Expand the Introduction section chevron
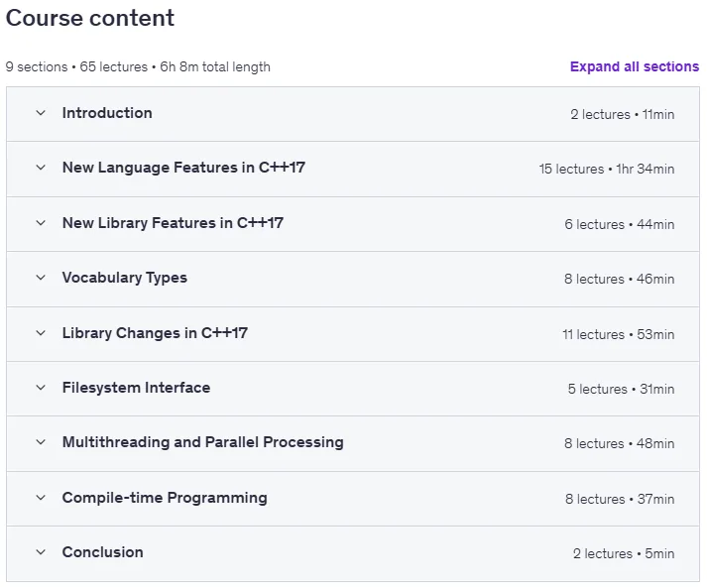The height and width of the screenshot is (588, 707). pyautogui.click(x=41, y=113)
